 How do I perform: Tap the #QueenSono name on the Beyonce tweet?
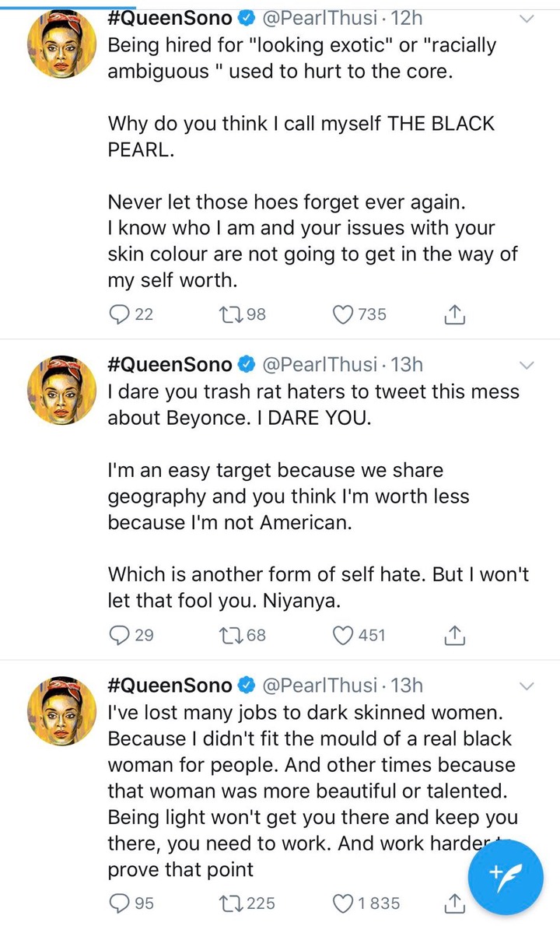pyautogui.click(x=170, y=363)
